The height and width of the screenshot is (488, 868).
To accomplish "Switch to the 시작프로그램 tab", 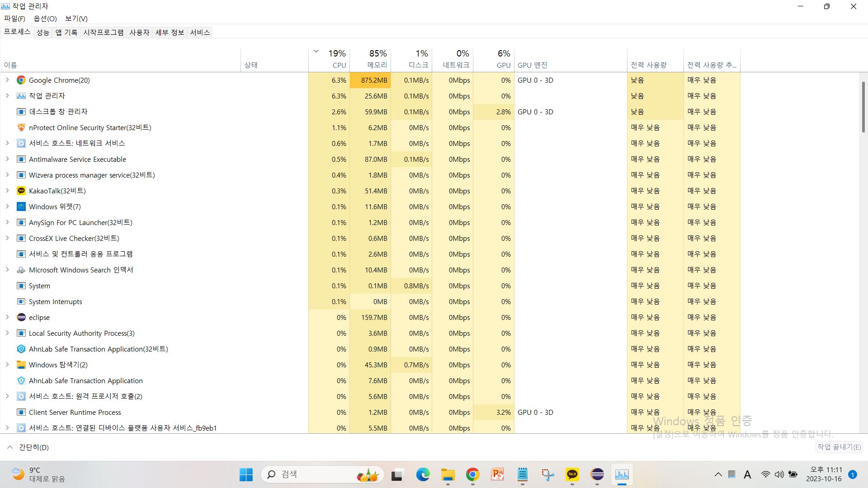I will click(104, 33).
